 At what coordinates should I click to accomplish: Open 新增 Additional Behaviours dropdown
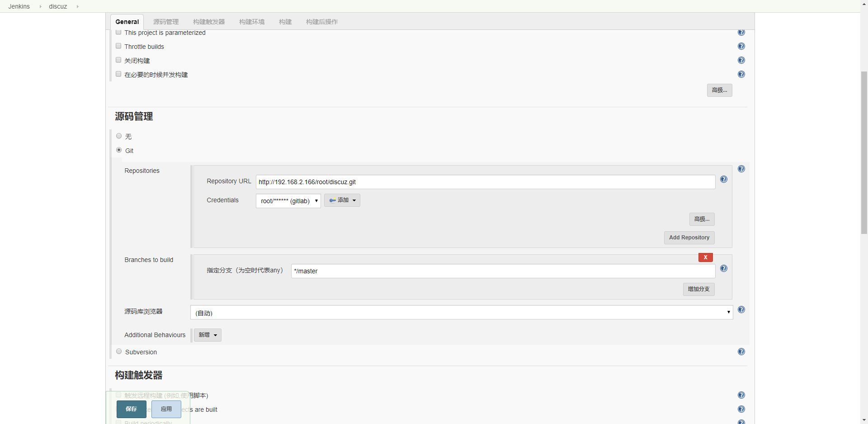click(208, 335)
